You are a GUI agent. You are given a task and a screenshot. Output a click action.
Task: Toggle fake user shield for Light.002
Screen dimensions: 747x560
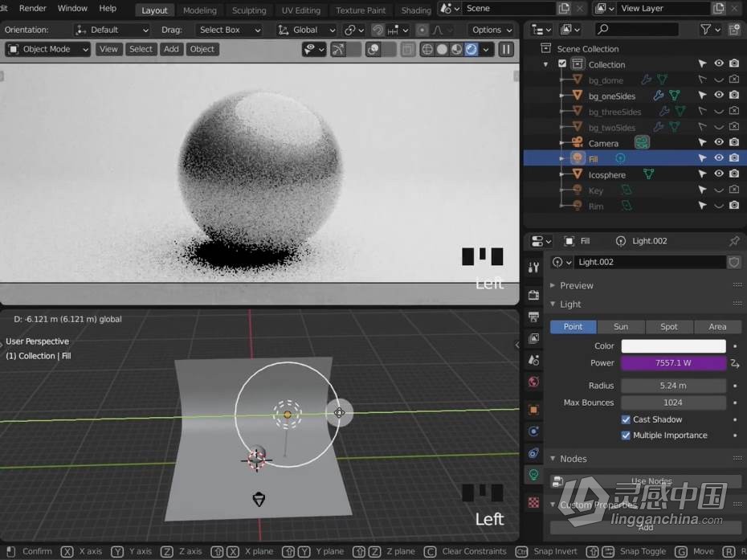(734, 262)
